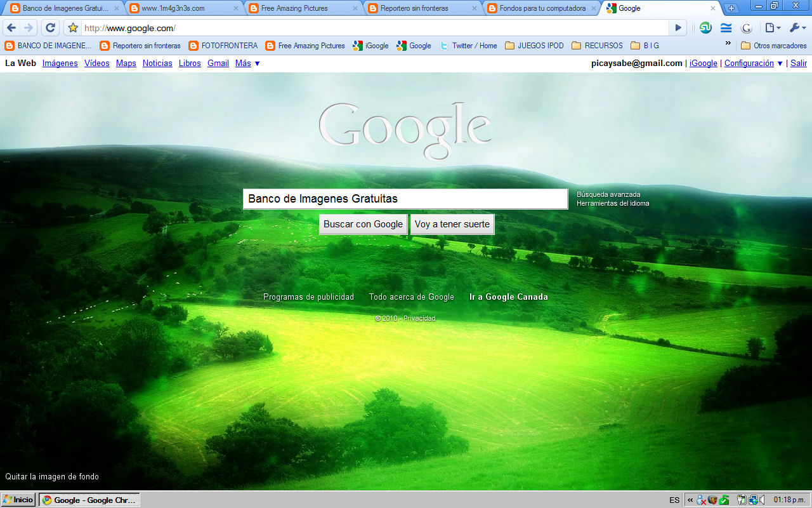Open the Otros marcadores folder

pos(773,46)
